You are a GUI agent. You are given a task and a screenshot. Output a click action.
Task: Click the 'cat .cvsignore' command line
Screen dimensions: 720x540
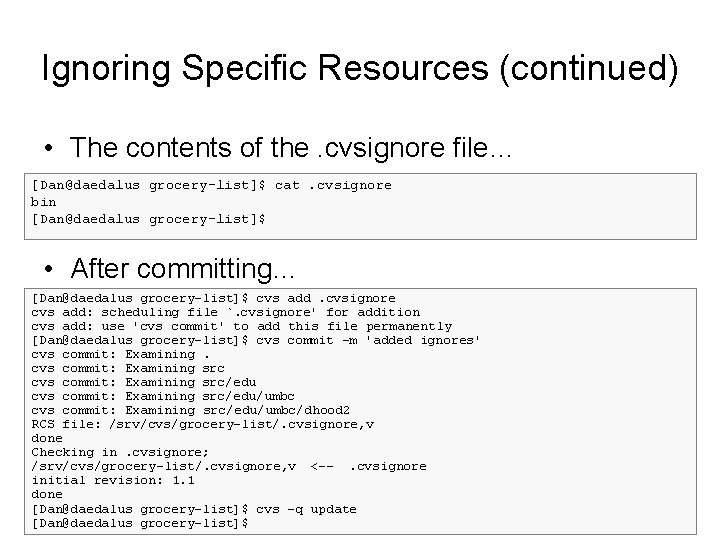tap(211, 185)
